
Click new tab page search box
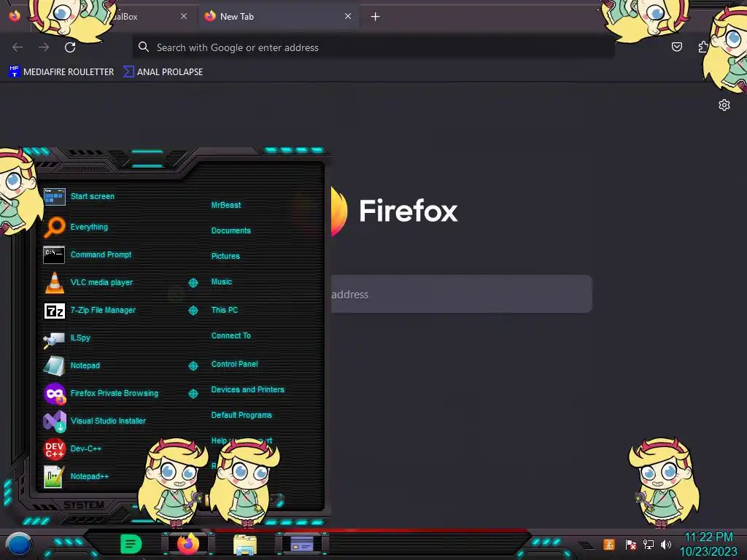[x=461, y=295]
